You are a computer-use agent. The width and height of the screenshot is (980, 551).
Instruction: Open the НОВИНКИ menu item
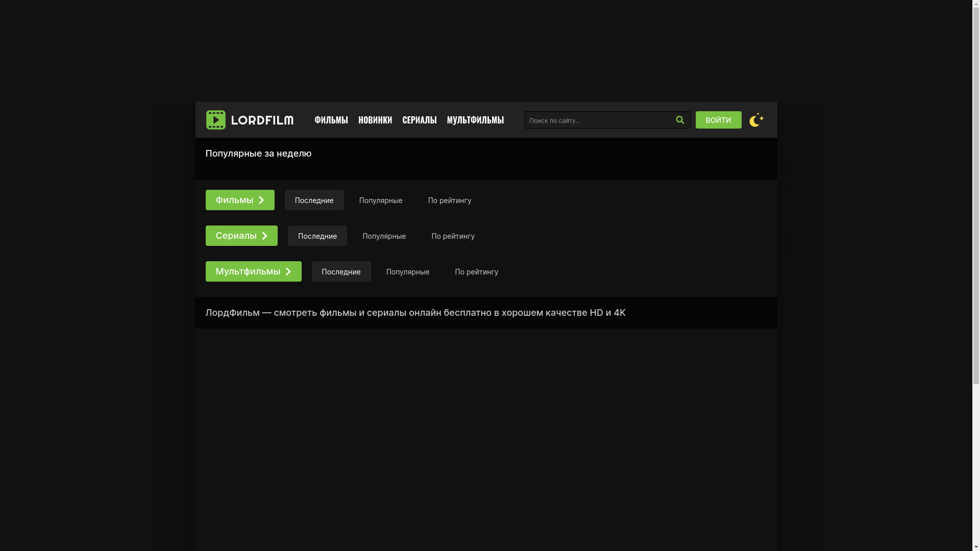[375, 120]
